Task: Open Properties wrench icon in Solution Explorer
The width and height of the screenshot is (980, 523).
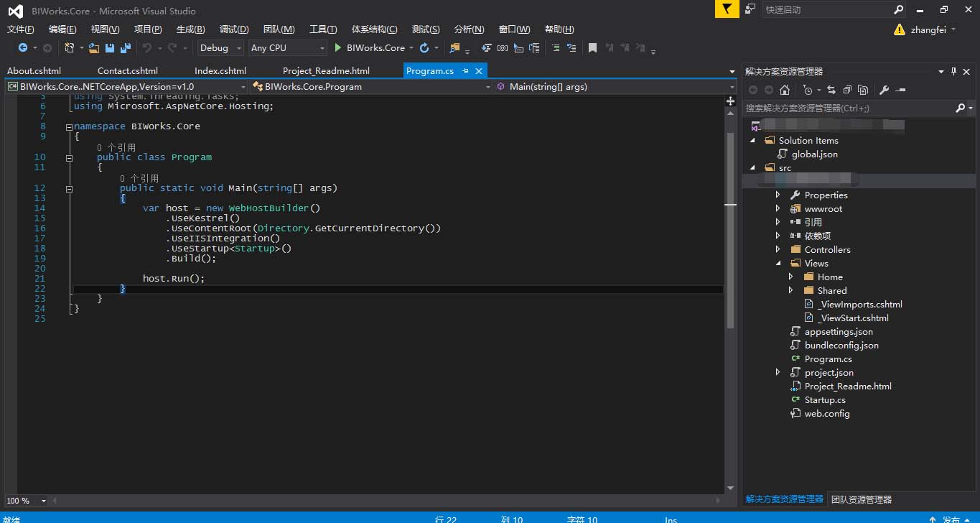Action: [884, 90]
